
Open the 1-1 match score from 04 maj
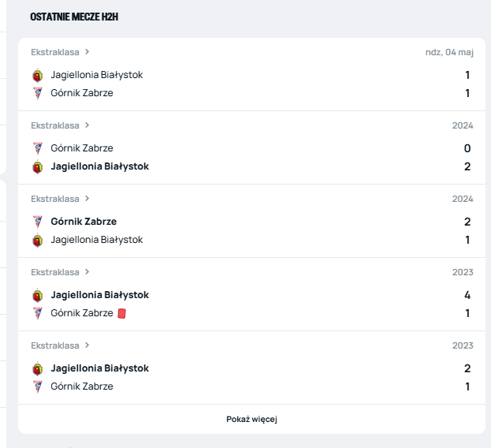[467, 84]
